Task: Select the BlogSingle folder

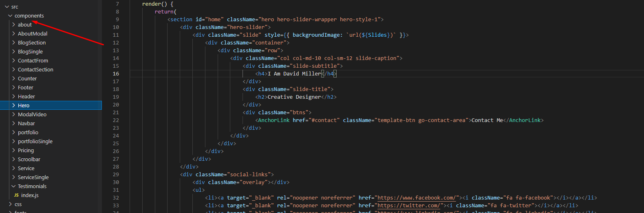Action: [x=30, y=52]
